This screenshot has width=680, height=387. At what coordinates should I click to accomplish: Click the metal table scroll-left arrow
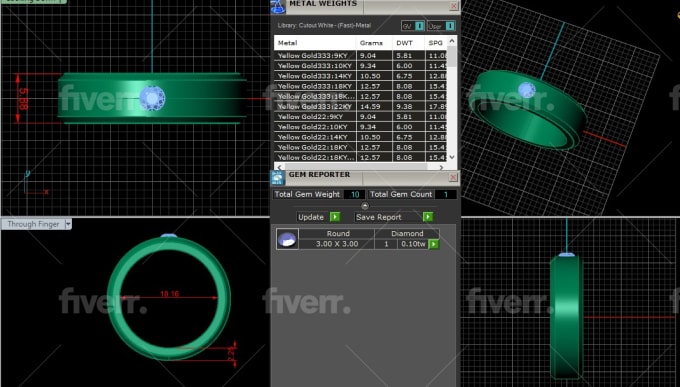click(279, 167)
